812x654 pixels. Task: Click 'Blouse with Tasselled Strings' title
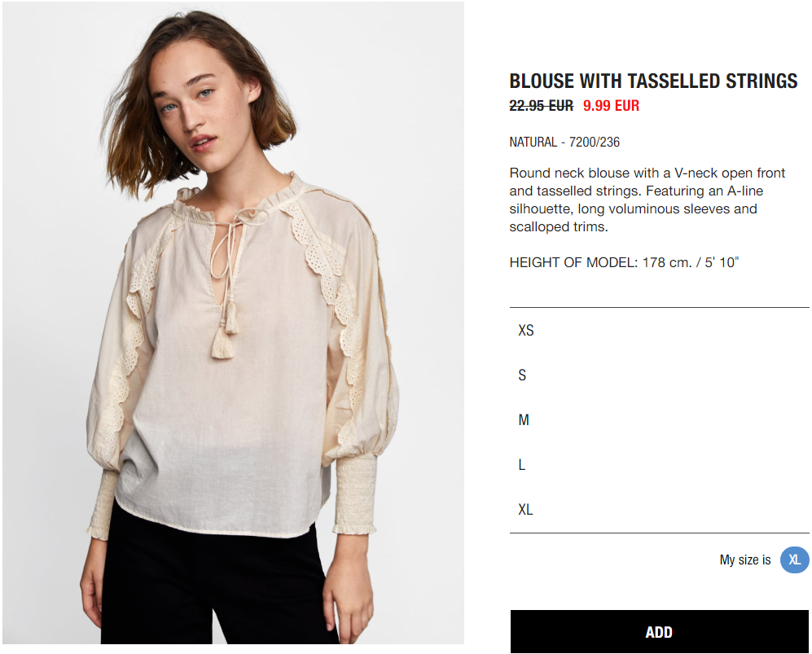[653, 81]
